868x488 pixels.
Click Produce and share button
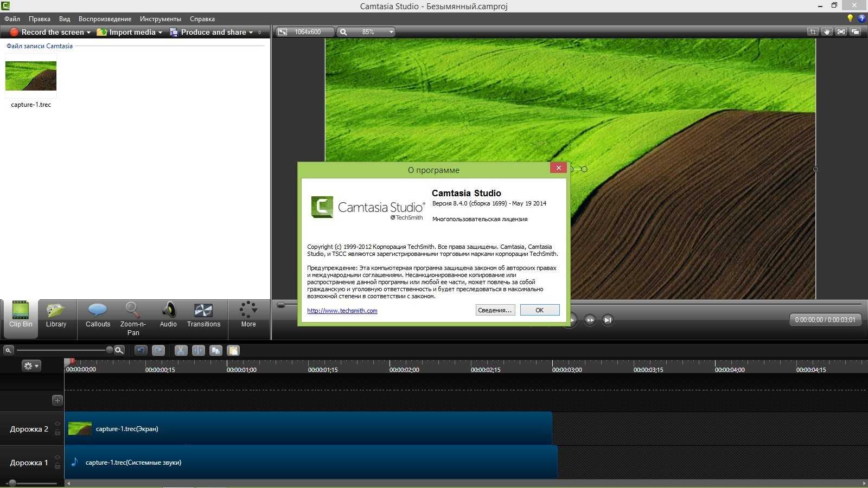pyautogui.click(x=208, y=33)
